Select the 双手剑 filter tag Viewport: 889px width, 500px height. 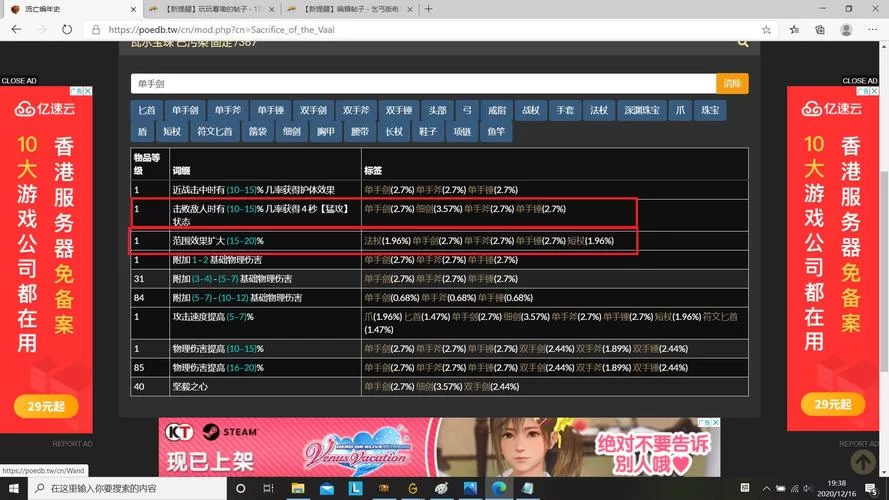point(314,110)
